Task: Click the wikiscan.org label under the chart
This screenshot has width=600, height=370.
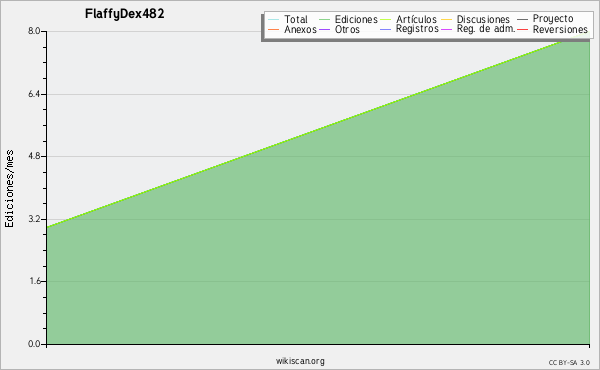Action: [x=300, y=361]
